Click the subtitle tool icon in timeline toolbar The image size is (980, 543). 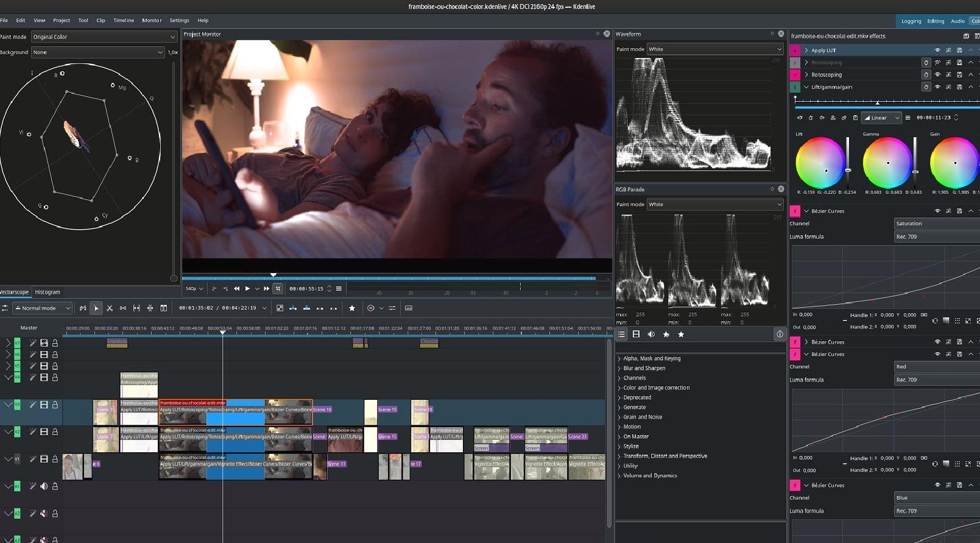(x=409, y=308)
